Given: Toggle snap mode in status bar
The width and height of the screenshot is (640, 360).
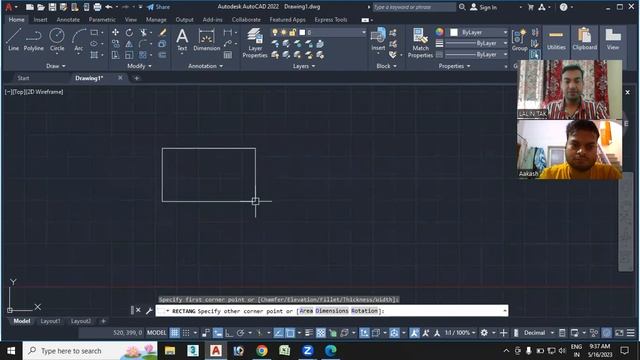Looking at the screenshot, I should pyautogui.click(x=186, y=333).
